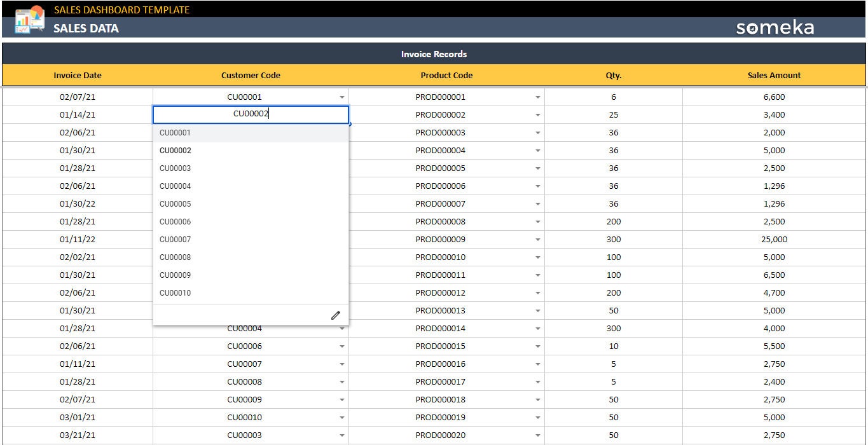This screenshot has width=868, height=445.
Task: Select the invoice date cell 03/01/21
Action: pyautogui.click(x=77, y=417)
